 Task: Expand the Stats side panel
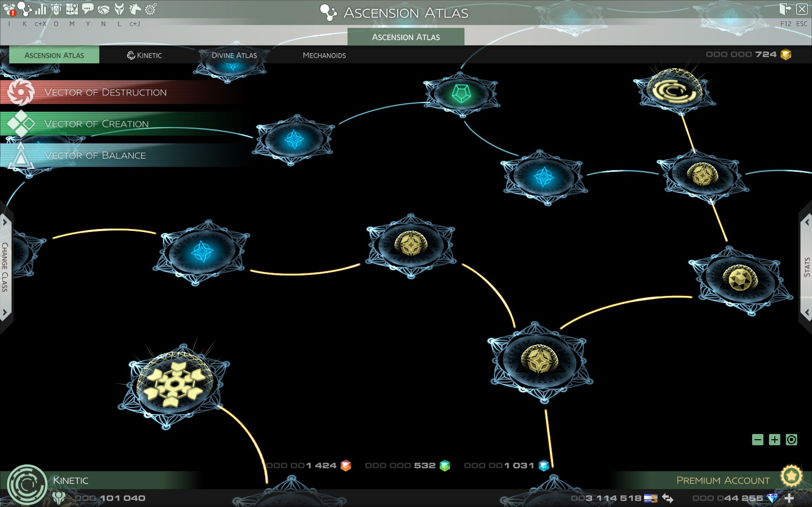[x=807, y=267]
